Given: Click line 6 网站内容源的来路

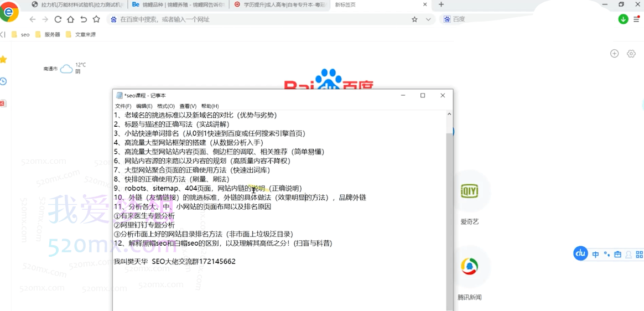Looking at the screenshot, I should coord(202,161).
